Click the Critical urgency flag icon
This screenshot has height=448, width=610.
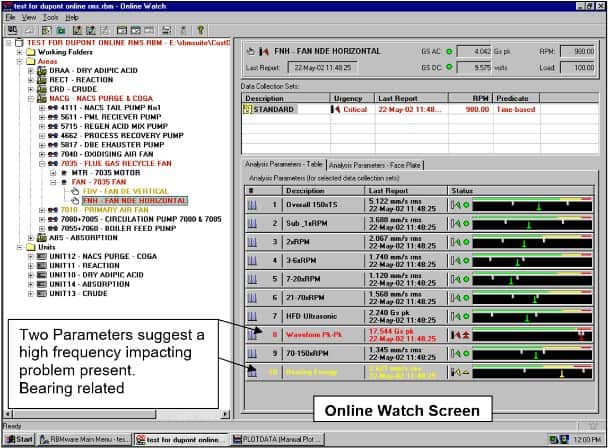pos(335,109)
